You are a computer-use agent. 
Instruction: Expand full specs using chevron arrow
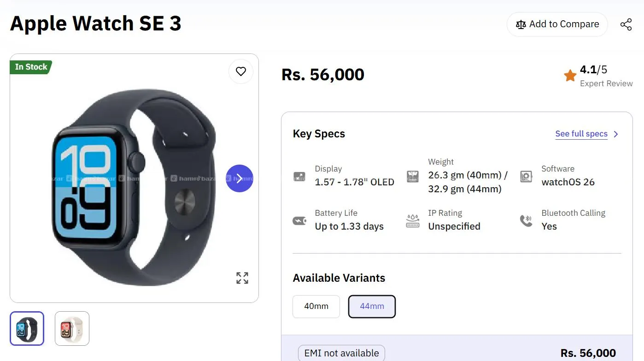(x=616, y=134)
